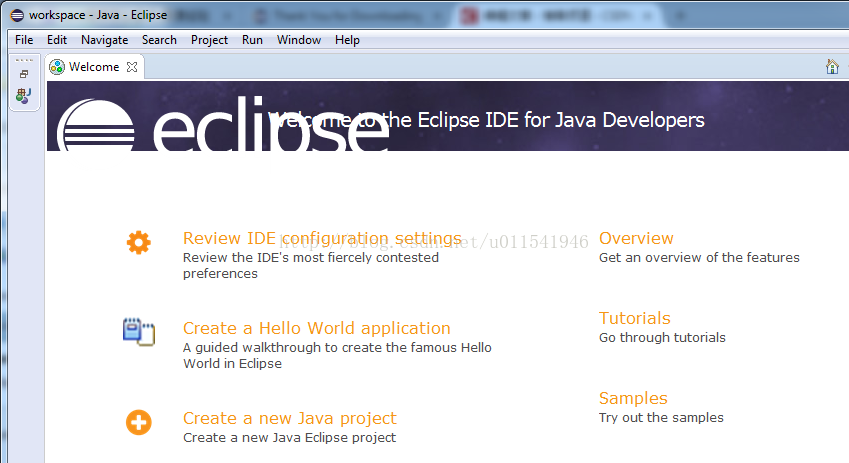Select the Welcome tab
This screenshot has width=849, height=463.
pyautogui.click(x=93, y=67)
